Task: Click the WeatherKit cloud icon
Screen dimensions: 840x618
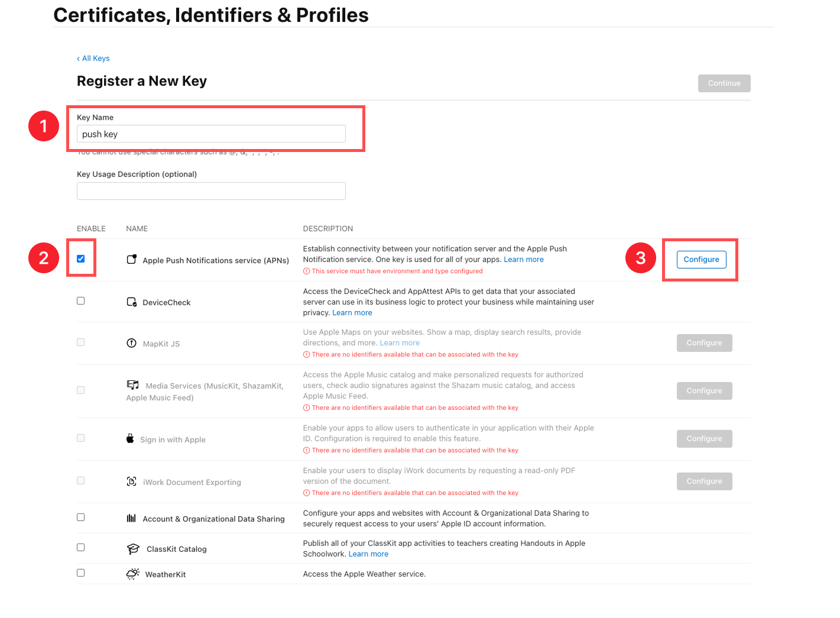Action: (x=133, y=574)
